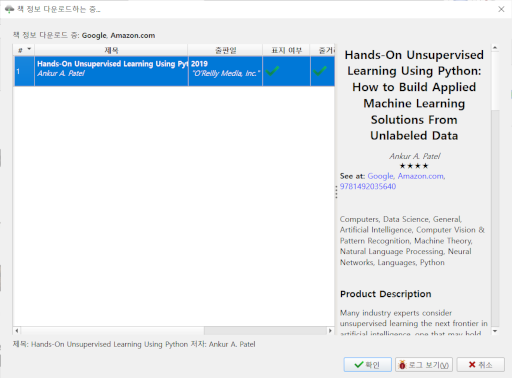Click the 확인 (OK) button
The width and height of the screenshot is (512, 378).
click(367, 365)
